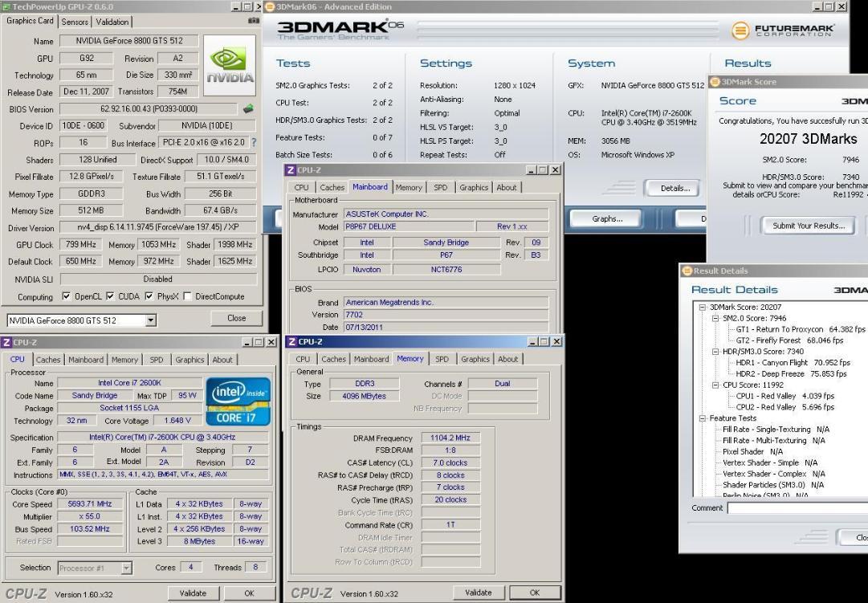Image resolution: width=868 pixels, height=603 pixels.
Task: Click the GT1 - Return To Proxycon result row
Action: [x=800, y=329]
